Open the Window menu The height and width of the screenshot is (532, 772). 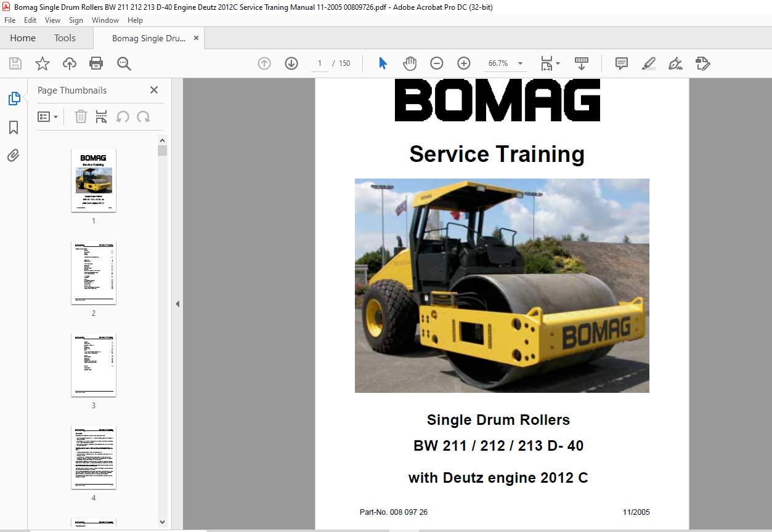click(x=105, y=20)
